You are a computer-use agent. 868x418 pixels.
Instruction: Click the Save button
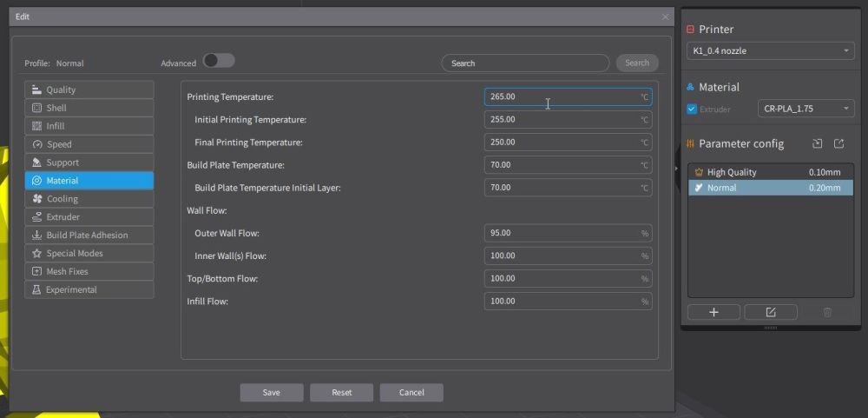(271, 393)
